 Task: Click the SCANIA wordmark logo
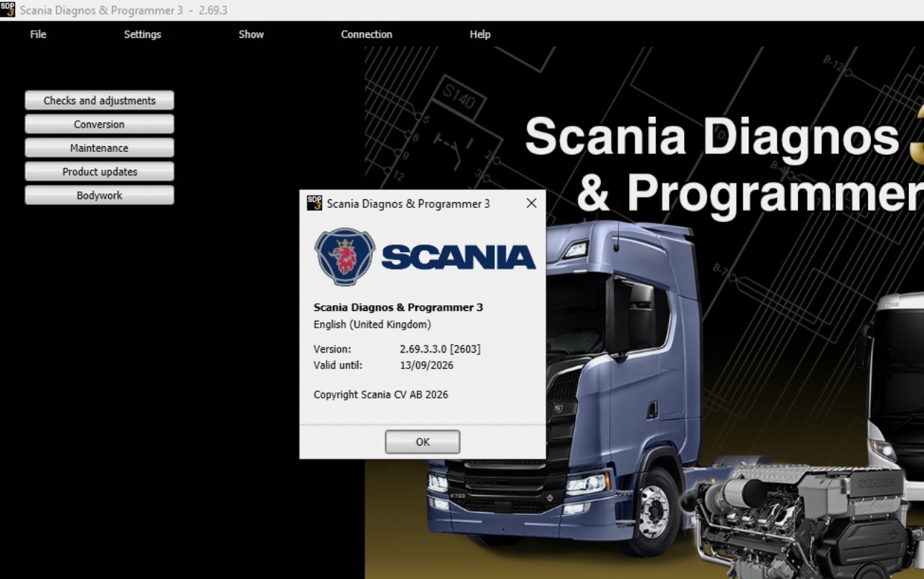[x=458, y=257]
